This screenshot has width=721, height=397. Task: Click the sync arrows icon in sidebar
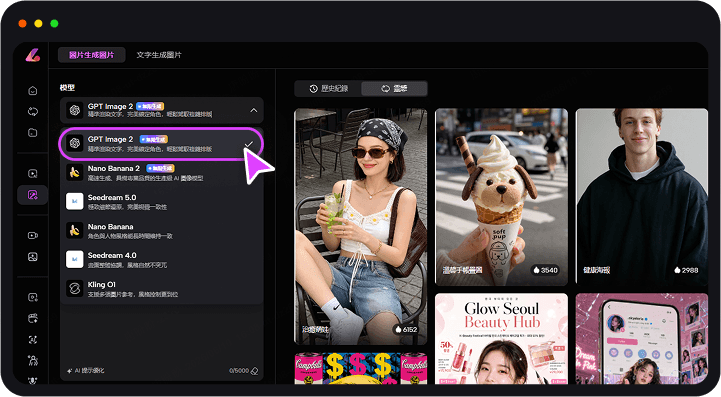click(33, 111)
